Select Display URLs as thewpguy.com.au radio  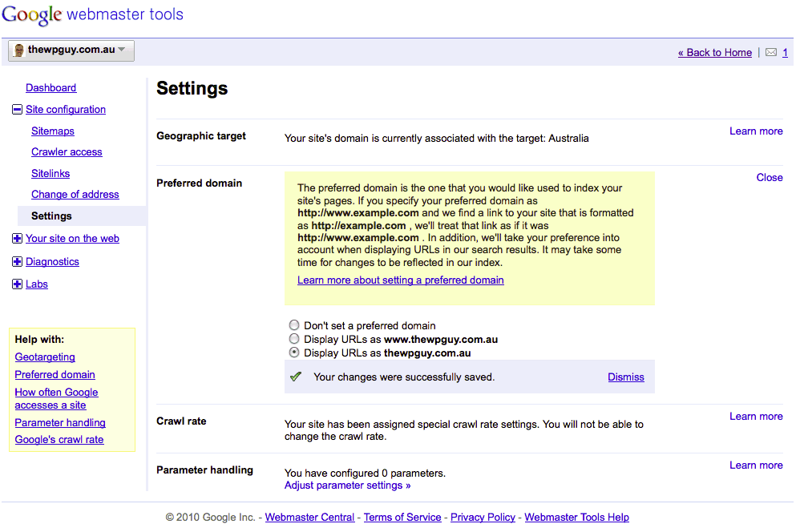(294, 353)
